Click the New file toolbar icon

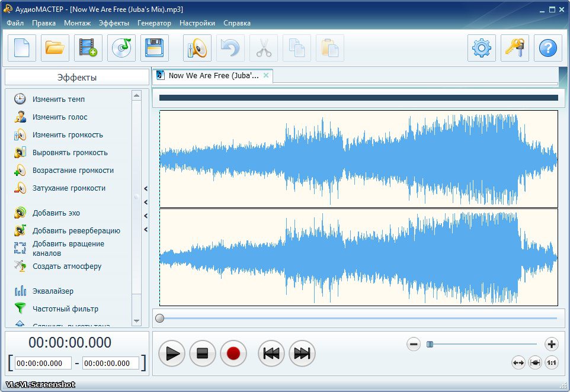[x=22, y=48]
